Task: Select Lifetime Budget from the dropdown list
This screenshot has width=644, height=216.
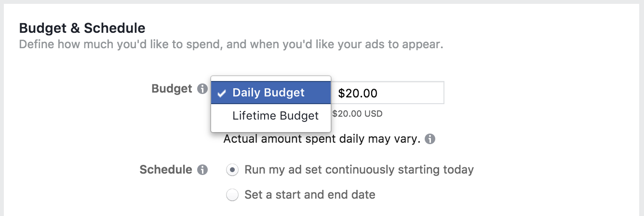Action: (271, 116)
